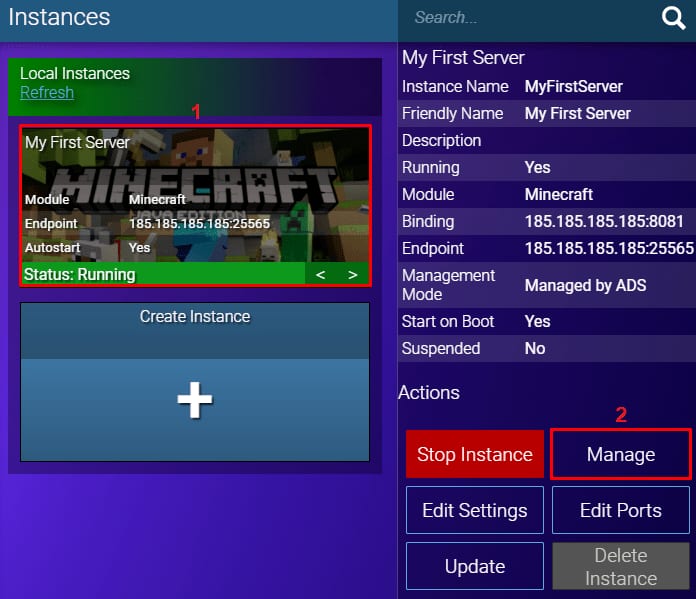Click the greyed Delete Instance button
Image resolution: width=696 pixels, height=599 pixels.
[x=620, y=566]
